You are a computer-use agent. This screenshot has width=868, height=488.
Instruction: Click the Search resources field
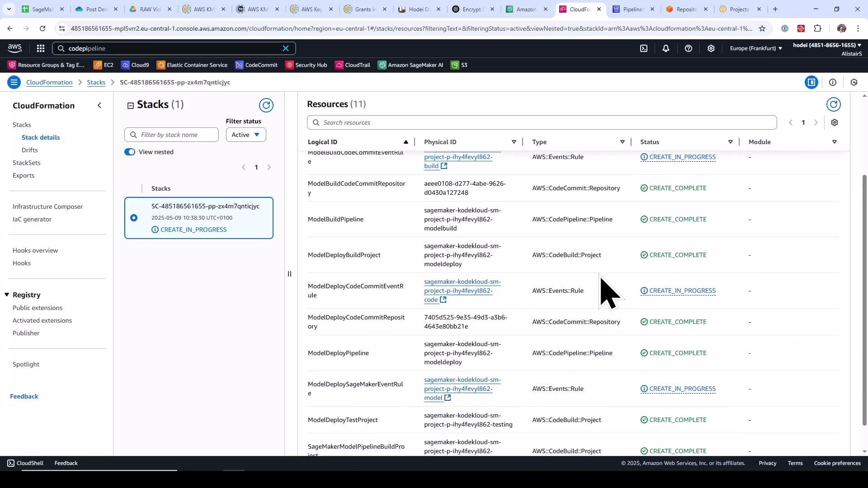(542, 122)
